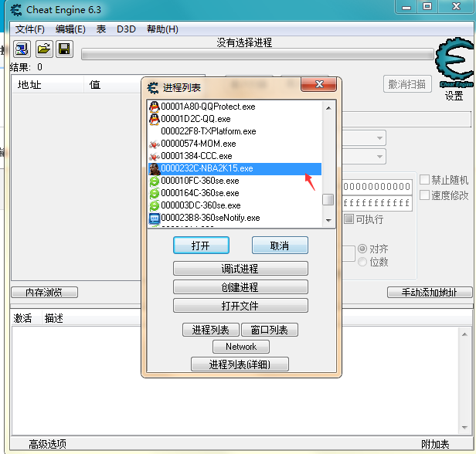Click the 打开文件 button

pyautogui.click(x=240, y=306)
